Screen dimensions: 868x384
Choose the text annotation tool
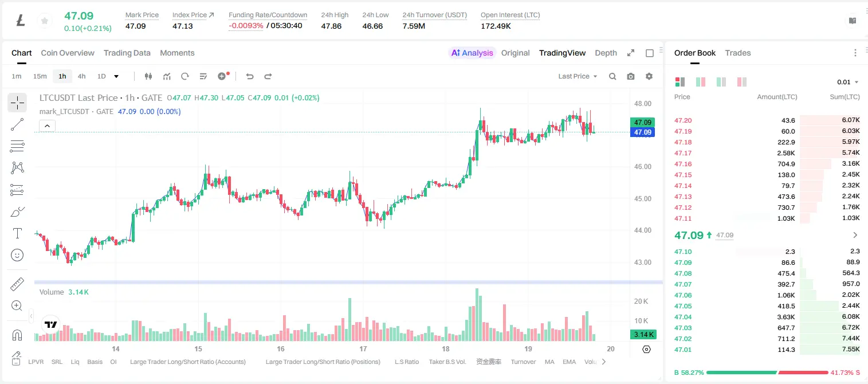[x=17, y=233]
